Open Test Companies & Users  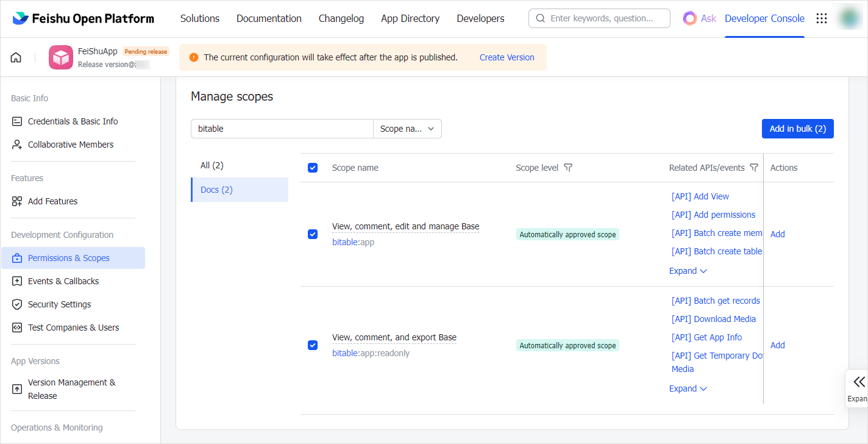[x=73, y=328]
